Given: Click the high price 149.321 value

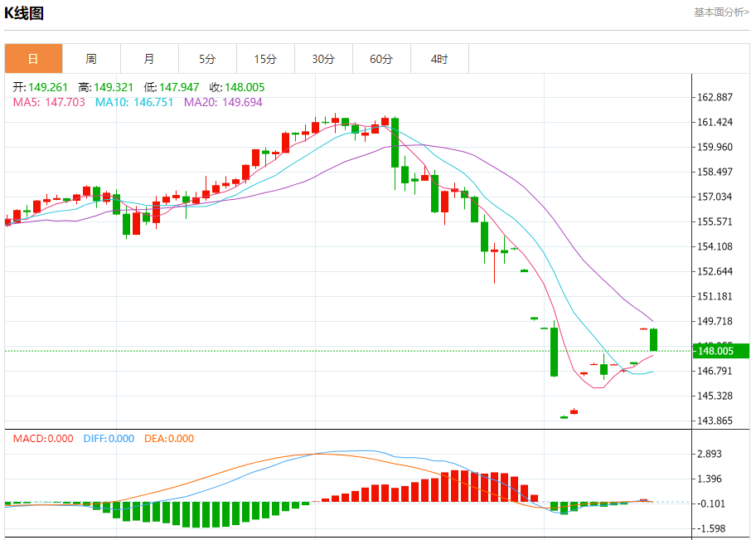Looking at the screenshot, I should coord(114,87).
